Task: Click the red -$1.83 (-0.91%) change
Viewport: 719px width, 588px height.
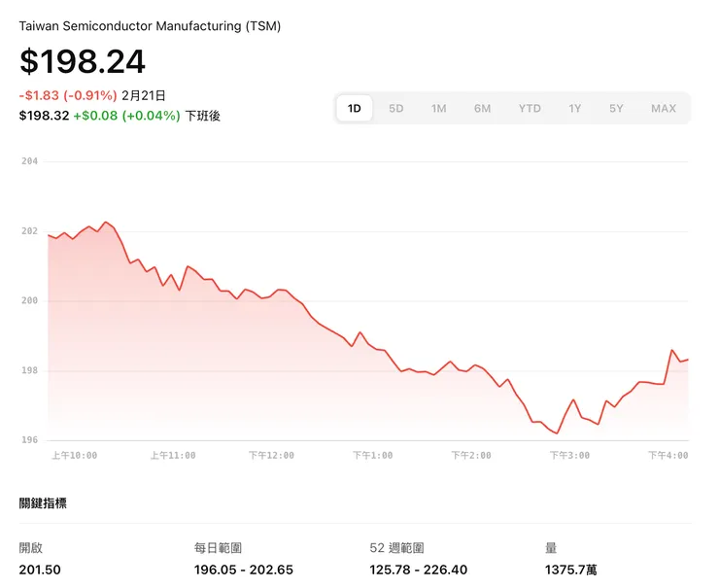Action: pos(68,95)
